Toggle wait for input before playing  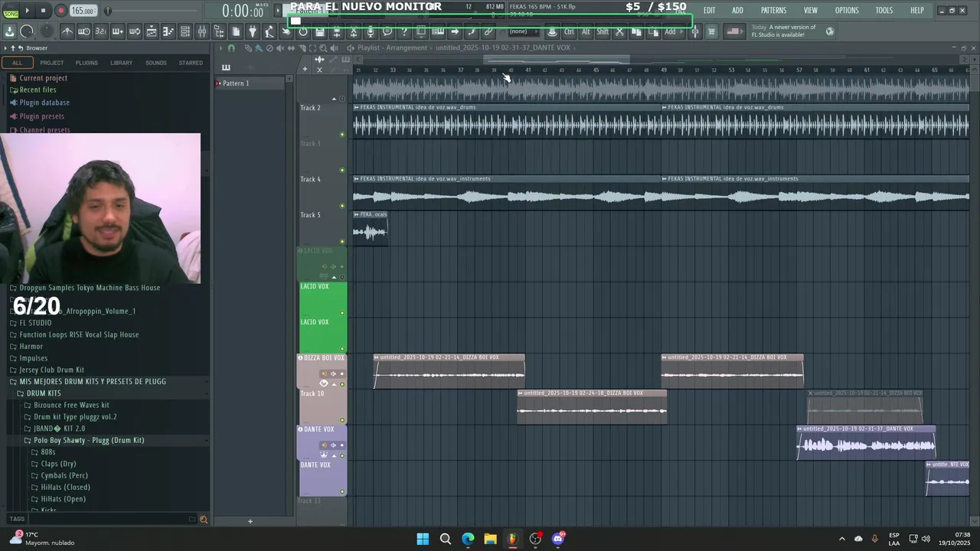pyautogui.click(x=84, y=31)
